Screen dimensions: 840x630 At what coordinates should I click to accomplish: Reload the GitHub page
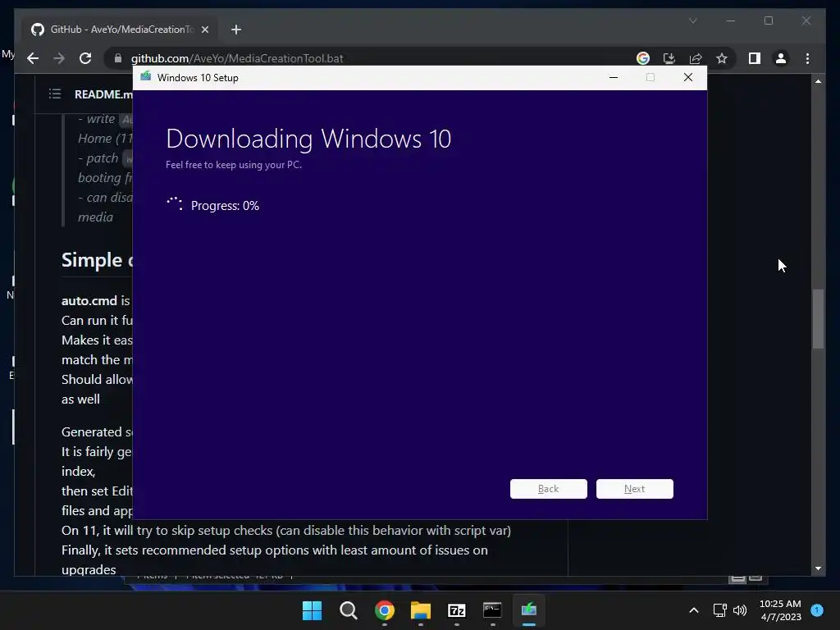click(85, 58)
